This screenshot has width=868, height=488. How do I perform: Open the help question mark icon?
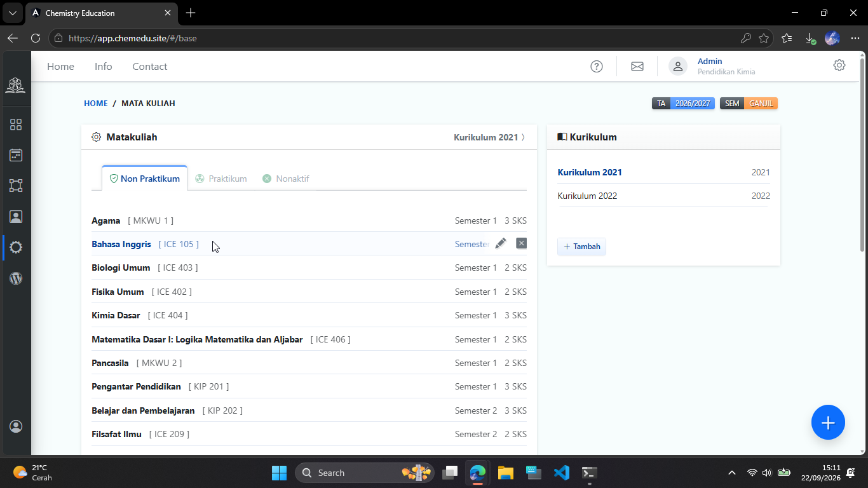[x=597, y=66]
